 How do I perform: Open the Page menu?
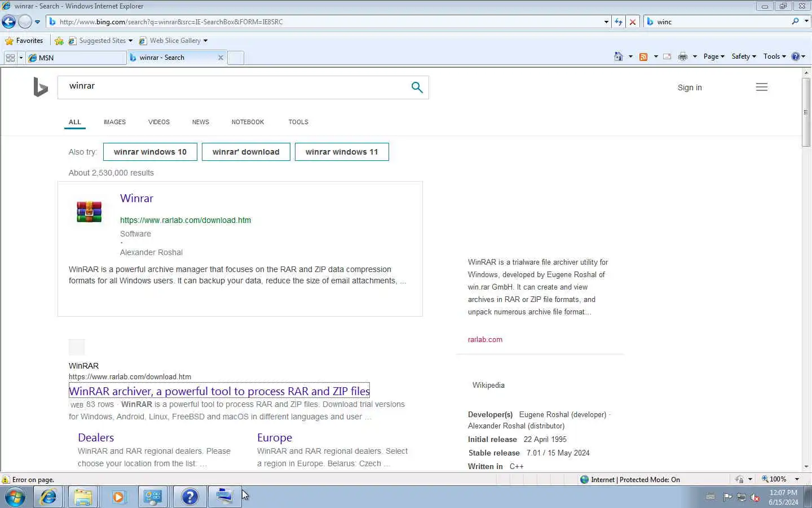[714, 56]
